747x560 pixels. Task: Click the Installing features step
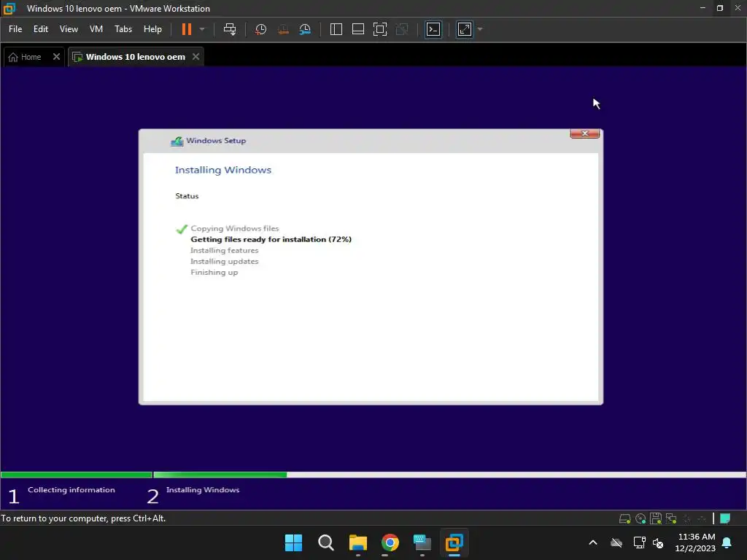tap(225, 251)
